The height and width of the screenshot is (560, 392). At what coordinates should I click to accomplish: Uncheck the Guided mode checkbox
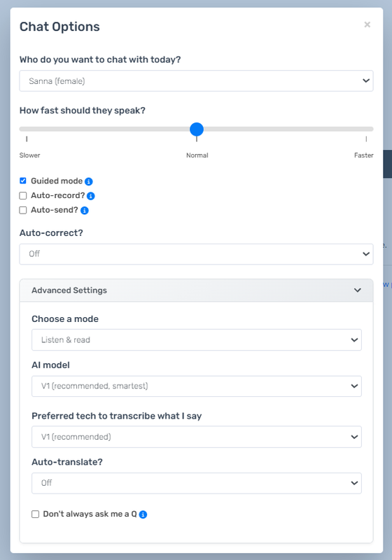point(23,181)
